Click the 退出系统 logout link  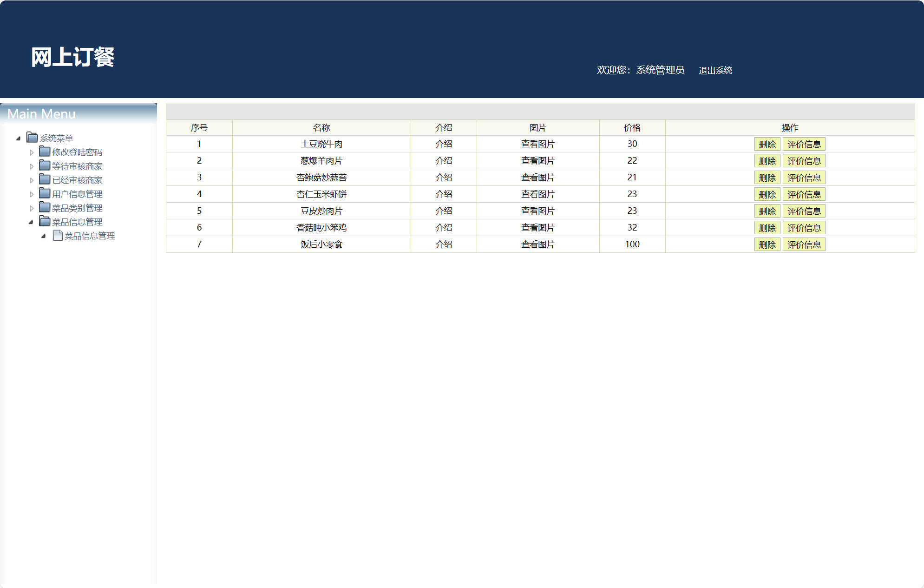(x=715, y=70)
